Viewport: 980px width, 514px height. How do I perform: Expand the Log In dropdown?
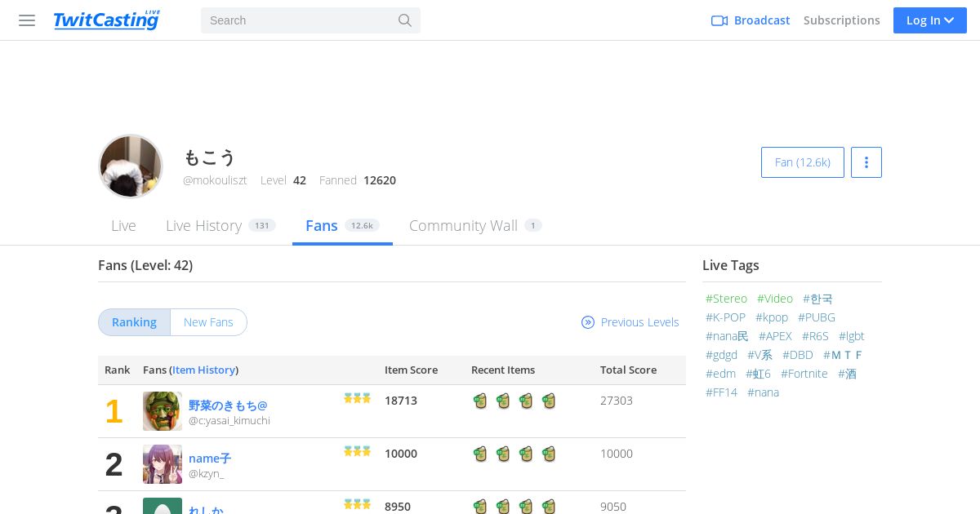(x=930, y=20)
